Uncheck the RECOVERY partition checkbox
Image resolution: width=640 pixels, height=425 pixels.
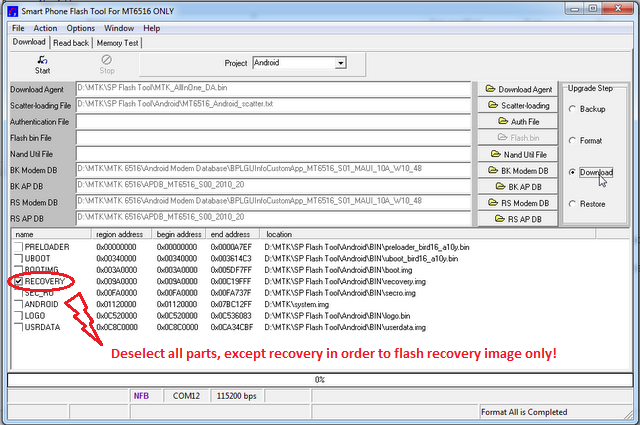(x=18, y=281)
